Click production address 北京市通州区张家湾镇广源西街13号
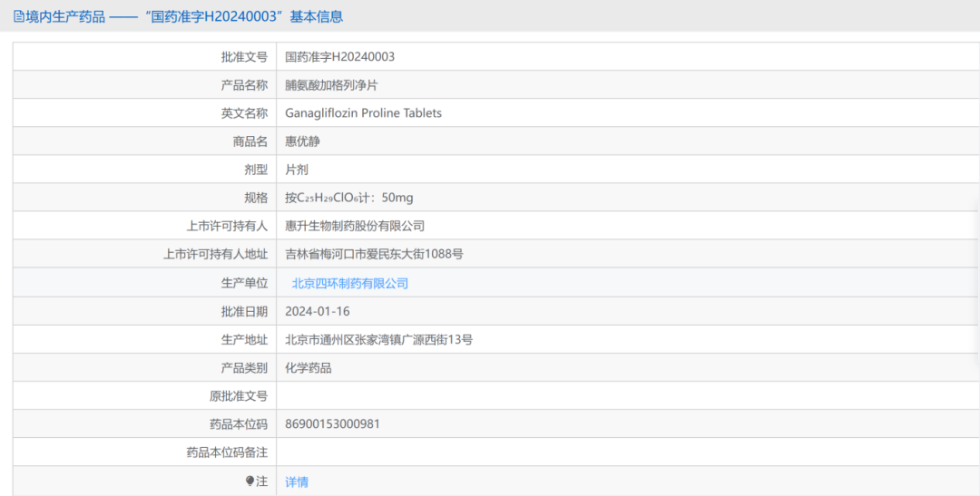 tap(378, 339)
